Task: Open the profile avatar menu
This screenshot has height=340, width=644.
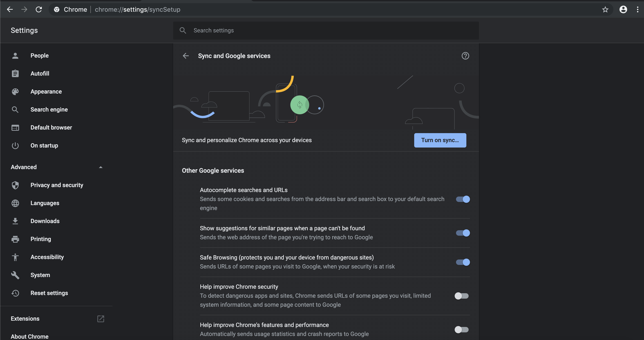Action: (x=623, y=9)
